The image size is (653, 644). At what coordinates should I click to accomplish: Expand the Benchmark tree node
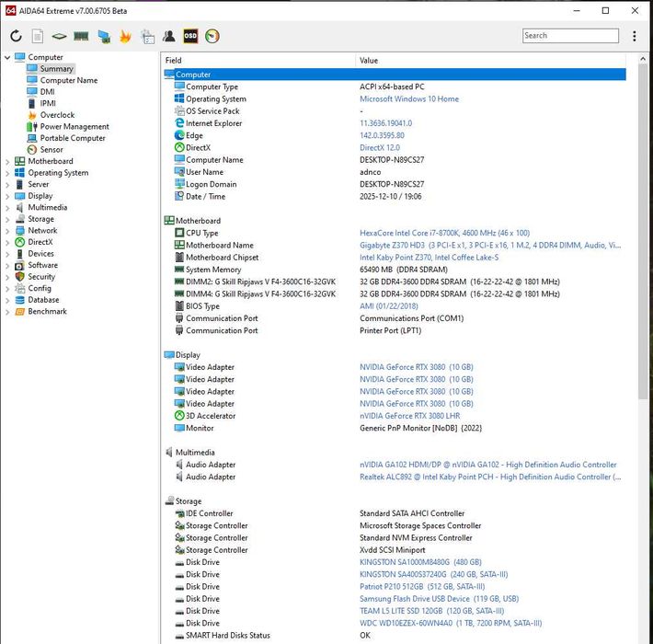7,312
